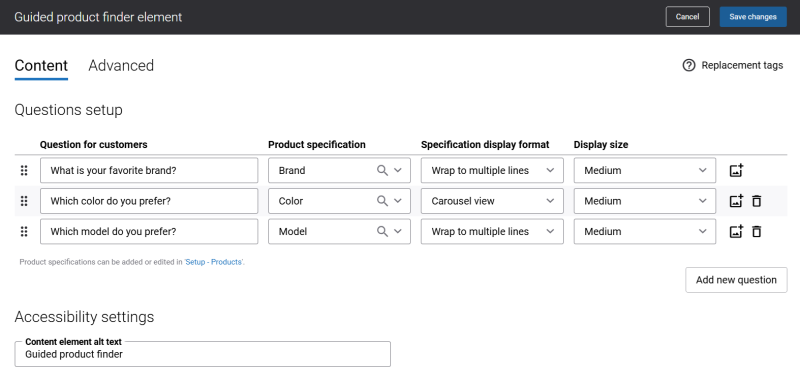Add image to the brand question

pos(736,170)
